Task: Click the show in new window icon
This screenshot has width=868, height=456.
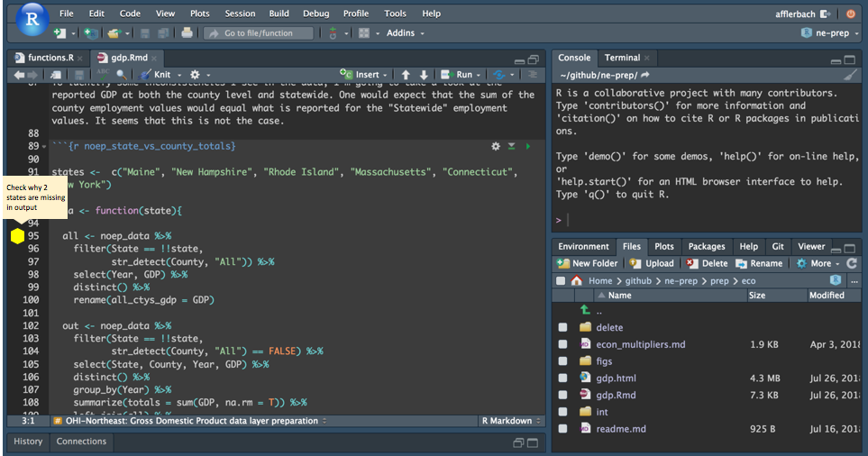Action: coord(55,75)
